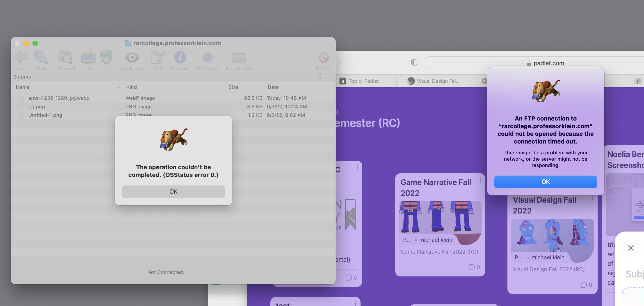Click the Delete toolbar icon
Screen dimensions: 644x306
point(324,58)
